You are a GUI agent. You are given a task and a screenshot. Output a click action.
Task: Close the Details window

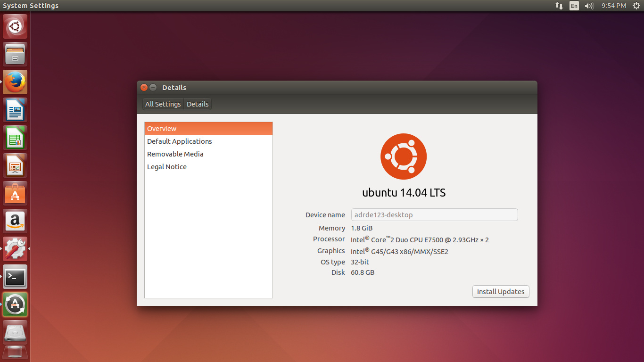(x=144, y=87)
